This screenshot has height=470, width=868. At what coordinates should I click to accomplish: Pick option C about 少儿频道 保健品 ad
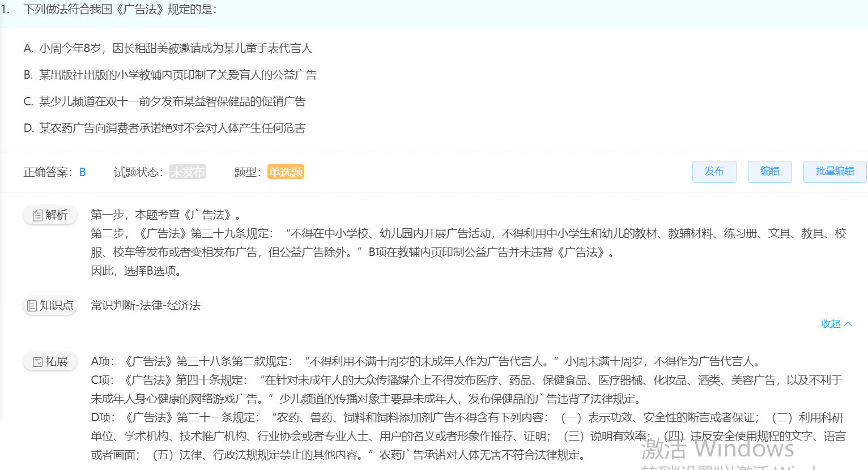point(164,102)
